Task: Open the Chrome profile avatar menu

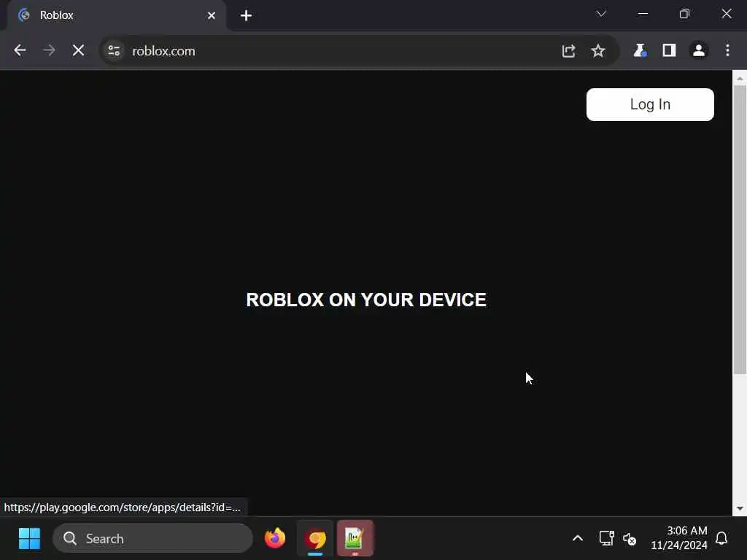Action: pyautogui.click(x=699, y=50)
